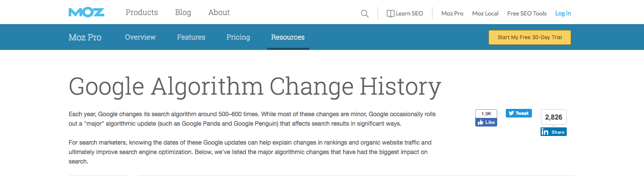This screenshot has width=644, height=176.
Task: Switch to the Features tab
Action: coord(191,37)
